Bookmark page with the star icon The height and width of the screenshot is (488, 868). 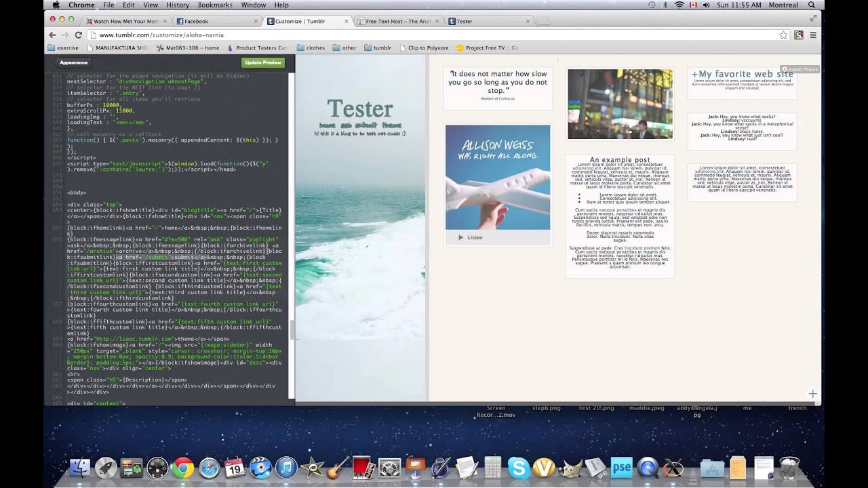pyautogui.click(x=783, y=35)
